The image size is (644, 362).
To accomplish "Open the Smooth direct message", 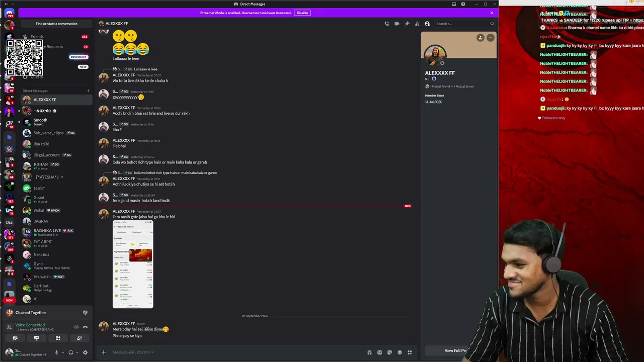I will [56, 122].
